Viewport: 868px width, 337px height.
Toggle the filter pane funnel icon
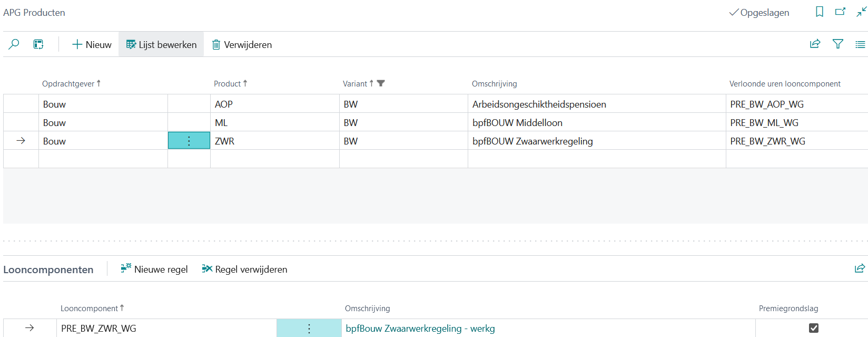coord(837,44)
